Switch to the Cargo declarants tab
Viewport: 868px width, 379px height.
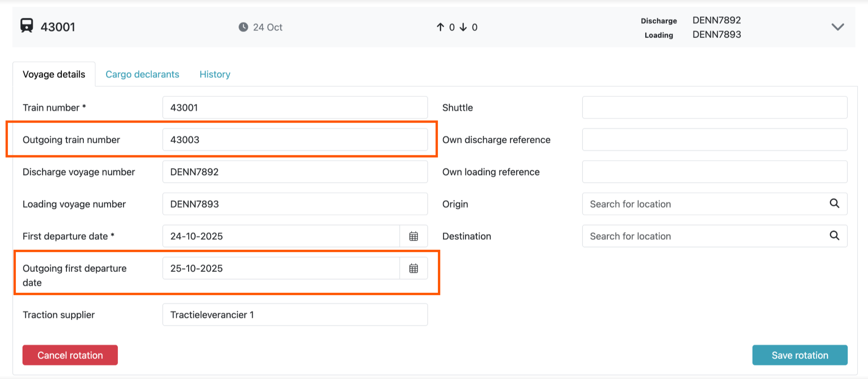(x=142, y=74)
